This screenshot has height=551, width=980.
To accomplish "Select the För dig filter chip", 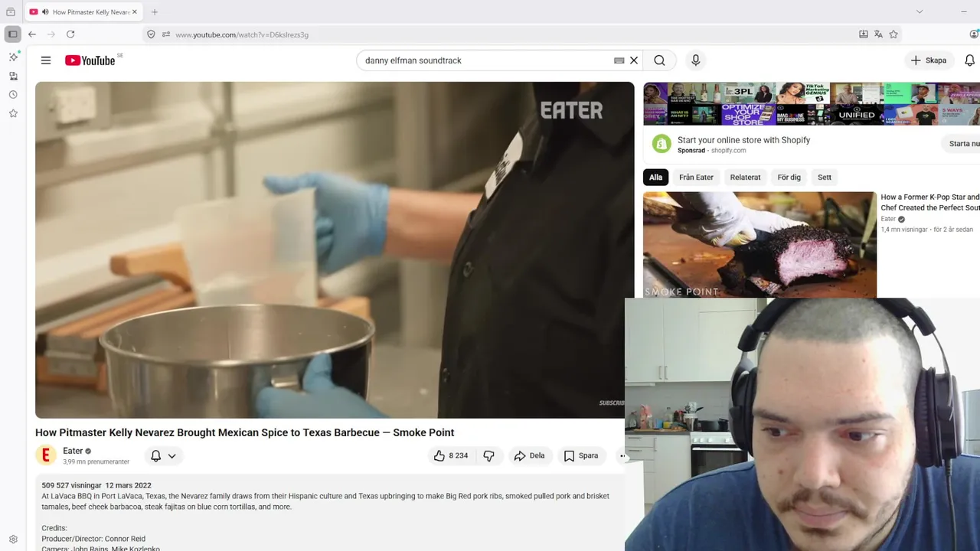I will coord(789,178).
